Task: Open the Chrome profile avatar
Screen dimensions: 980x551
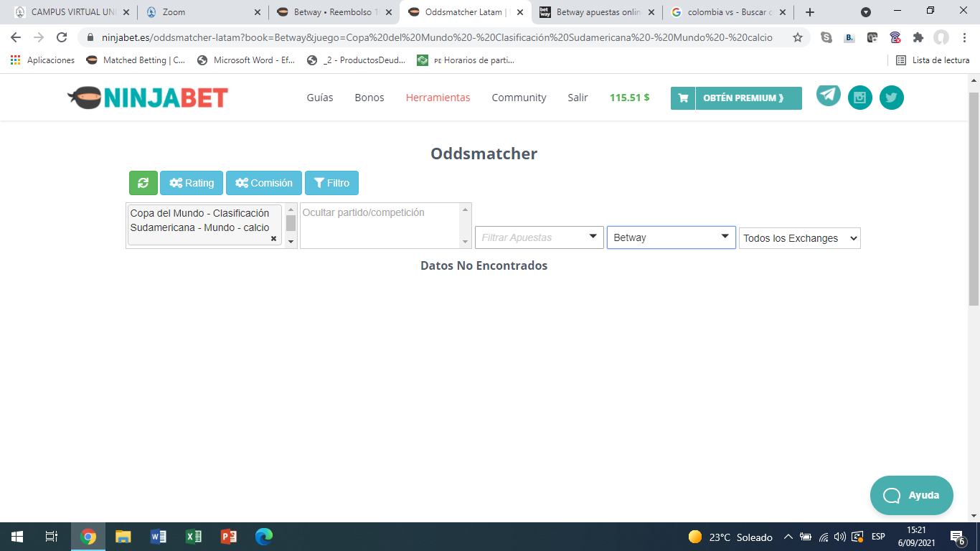Action: pyautogui.click(x=941, y=37)
